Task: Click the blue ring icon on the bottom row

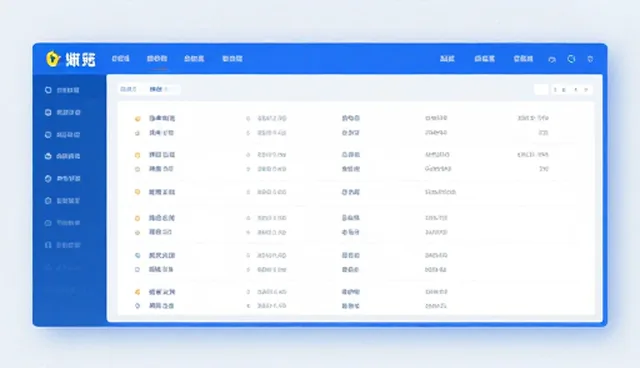Action: [138, 306]
